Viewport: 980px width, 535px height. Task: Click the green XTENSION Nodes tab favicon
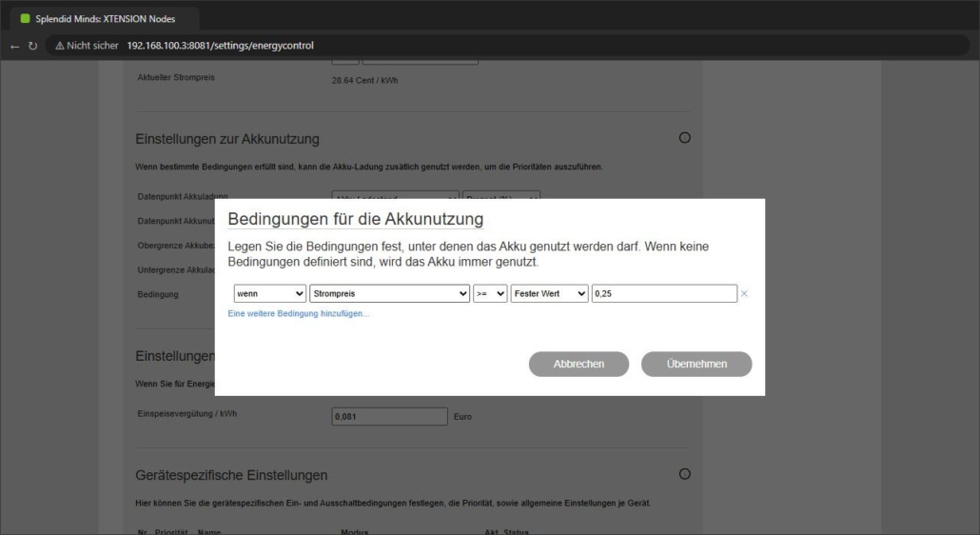(25, 19)
